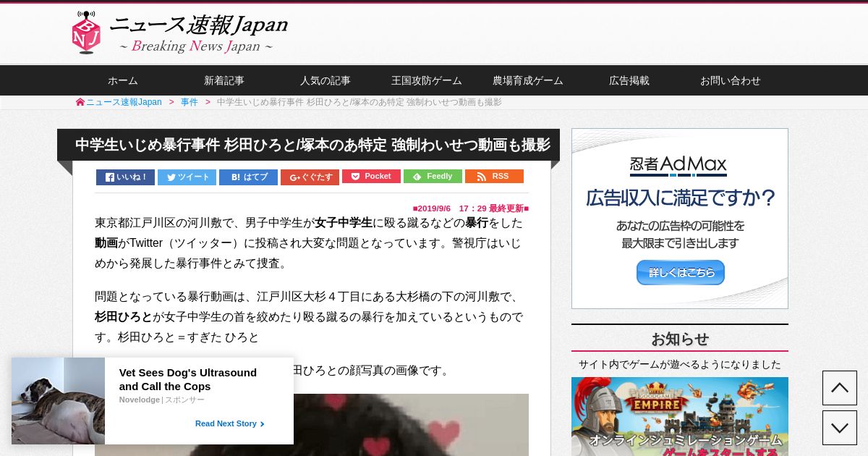Click the scroll-to-top arrow button
The height and width of the screenshot is (456, 868).
(x=840, y=388)
